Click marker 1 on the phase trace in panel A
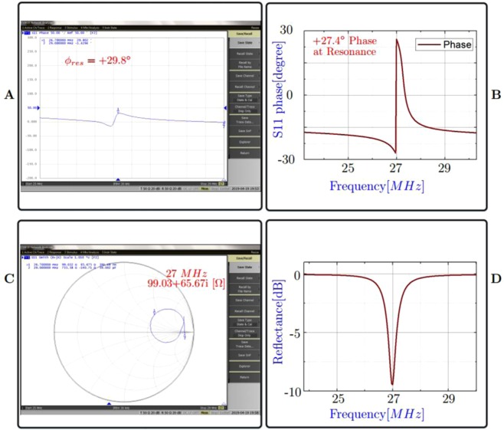 point(117,112)
